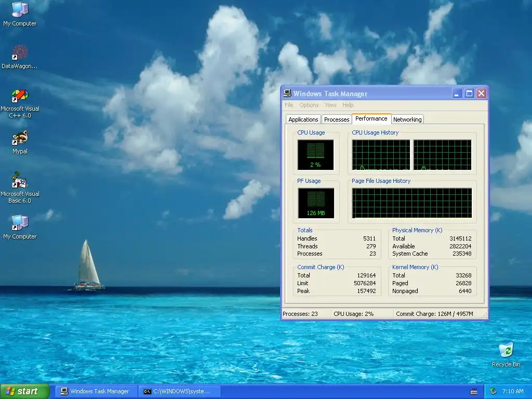Screen dimensions: 532x399
Task: Select the DataWagon desktop shortcut
Action: coord(20,57)
